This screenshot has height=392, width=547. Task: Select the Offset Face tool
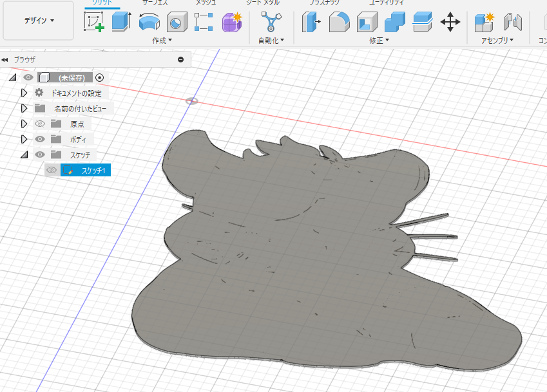tap(423, 22)
